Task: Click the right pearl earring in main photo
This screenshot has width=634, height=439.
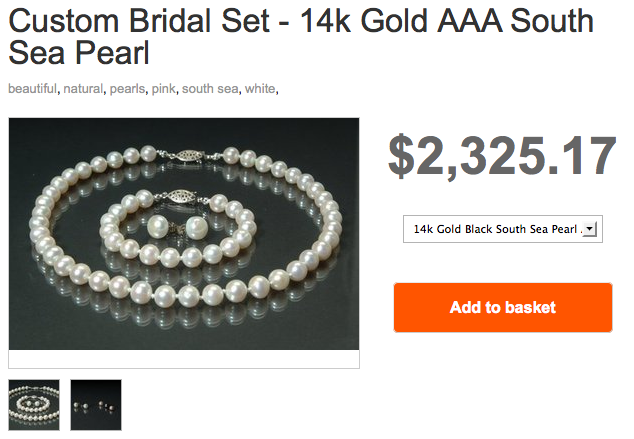Action: 196,228
